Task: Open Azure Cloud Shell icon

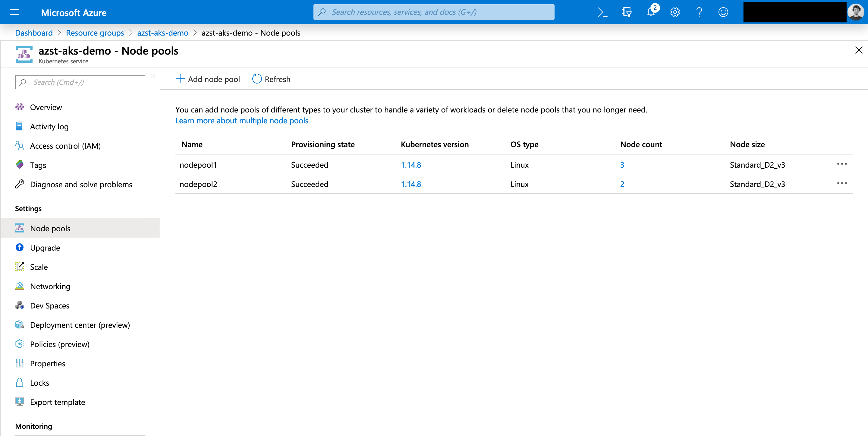Action: (602, 12)
